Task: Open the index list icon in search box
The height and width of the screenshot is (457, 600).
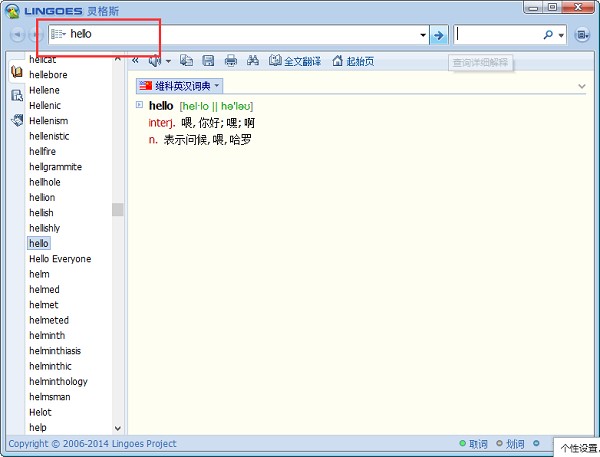Action: coord(59,34)
